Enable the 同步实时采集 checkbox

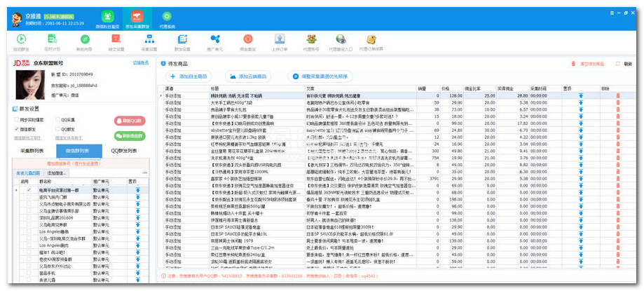17,121
